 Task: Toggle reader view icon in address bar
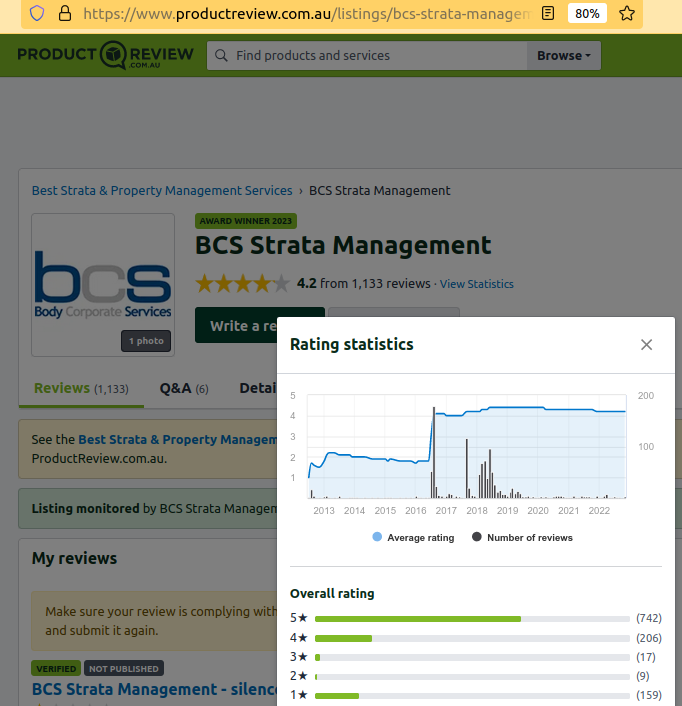pos(548,14)
